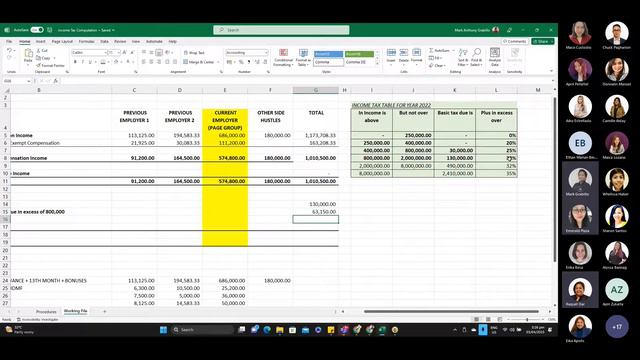Click the Excel search box
This screenshot has width=640, height=360.
point(281,30)
